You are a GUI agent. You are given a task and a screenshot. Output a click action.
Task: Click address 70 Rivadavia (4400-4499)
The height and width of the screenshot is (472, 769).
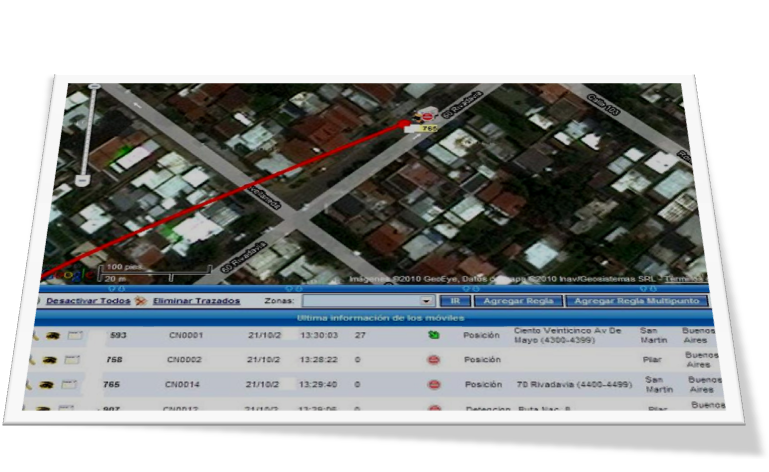(x=574, y=384)
